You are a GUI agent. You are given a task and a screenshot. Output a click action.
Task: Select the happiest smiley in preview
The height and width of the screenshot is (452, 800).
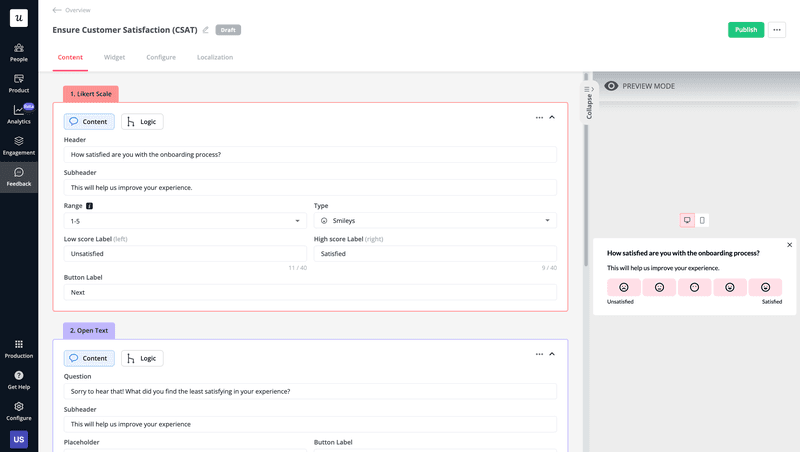765,287
